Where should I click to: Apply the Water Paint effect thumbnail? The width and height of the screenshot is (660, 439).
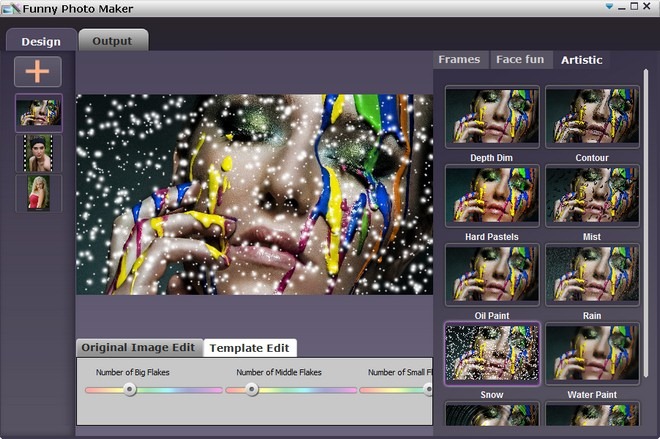click(x=592, y=354)
